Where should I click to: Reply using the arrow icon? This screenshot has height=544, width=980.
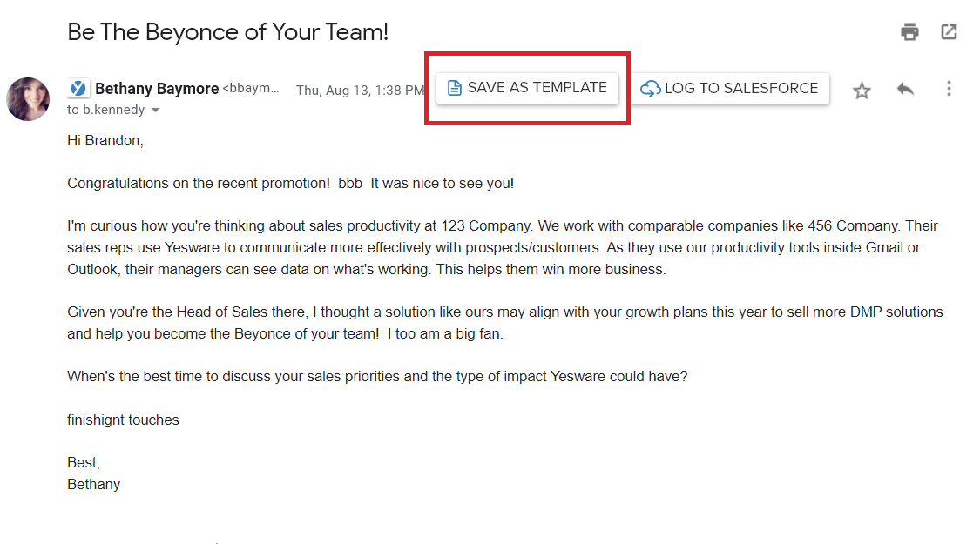905,89
